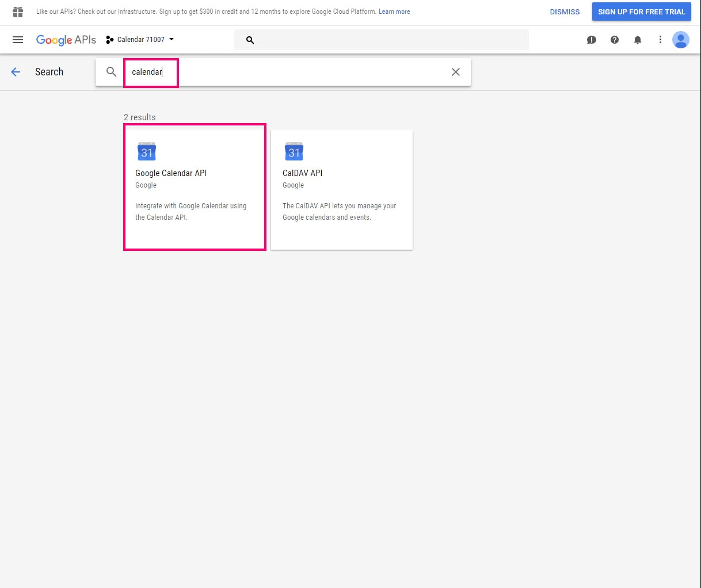Open the navigation hamburger menu
The width and height of the screenshot is (701, 588).
pyautogui.click(x=17, y=40)
